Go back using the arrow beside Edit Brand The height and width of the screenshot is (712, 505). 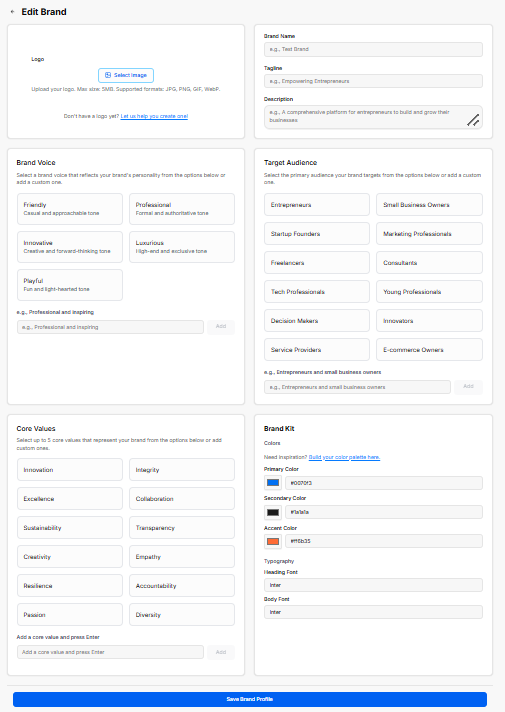coord(13,12)
